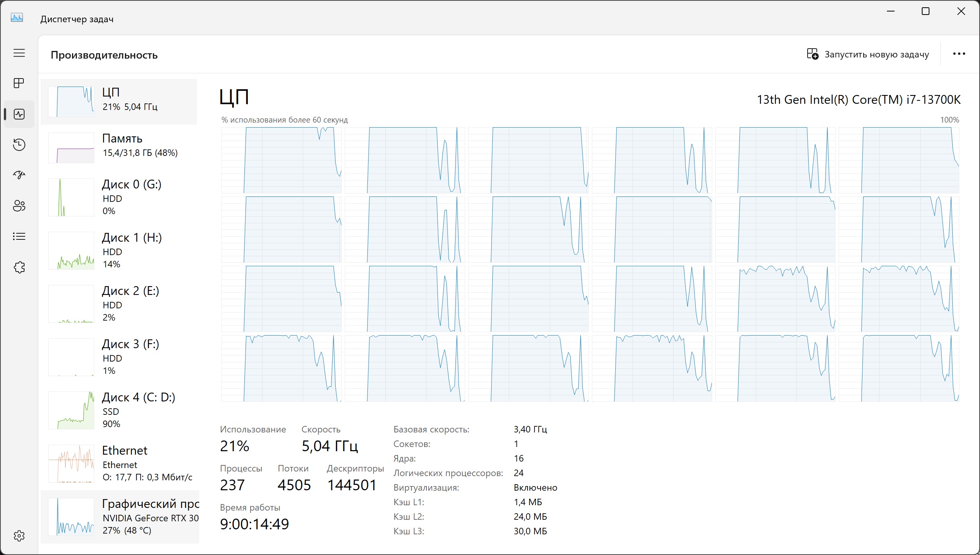
Task: Open the Startup apps page icon
Action: tap(19, 175)
